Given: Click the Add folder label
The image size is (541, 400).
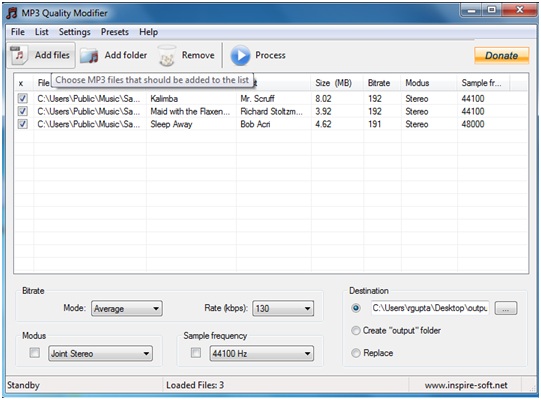Looking at the screenshot, I should click(126, 55).
